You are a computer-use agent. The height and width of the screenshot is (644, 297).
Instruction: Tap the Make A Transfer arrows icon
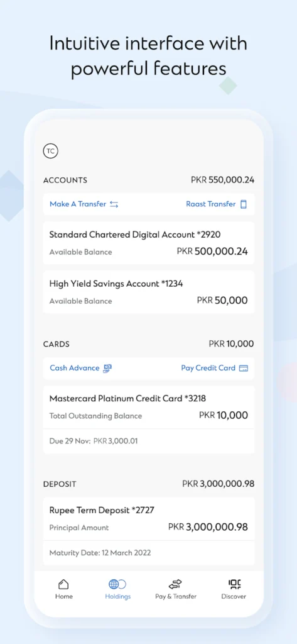pos(114,204)
